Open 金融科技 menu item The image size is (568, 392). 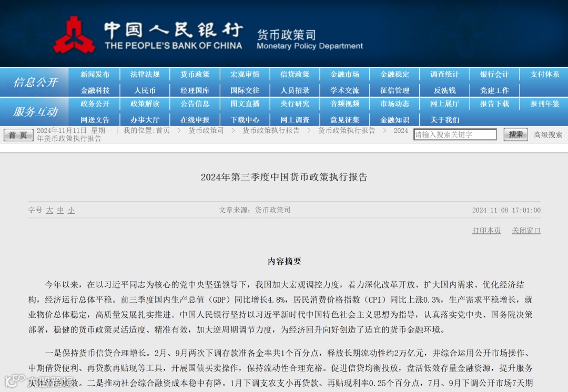coord(95,90)
